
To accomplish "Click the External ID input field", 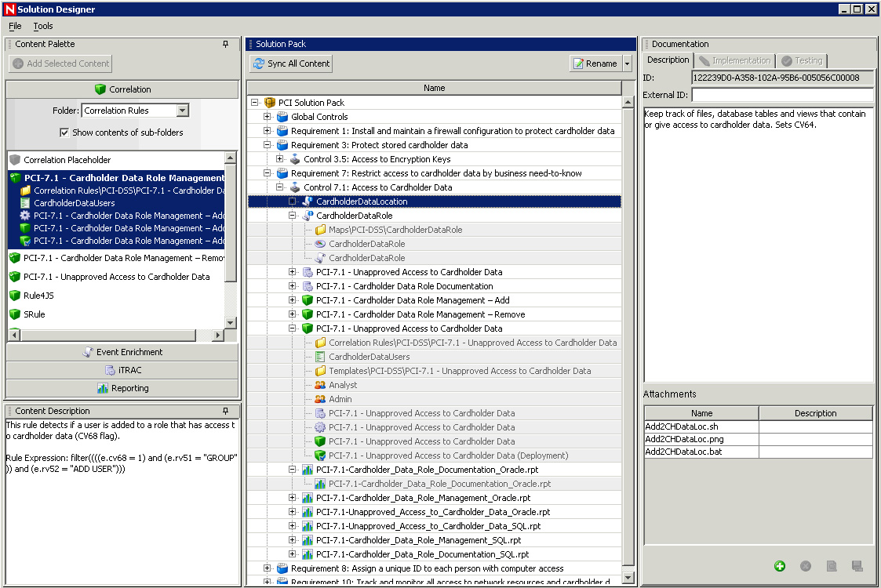I will (x=782, y=95).
